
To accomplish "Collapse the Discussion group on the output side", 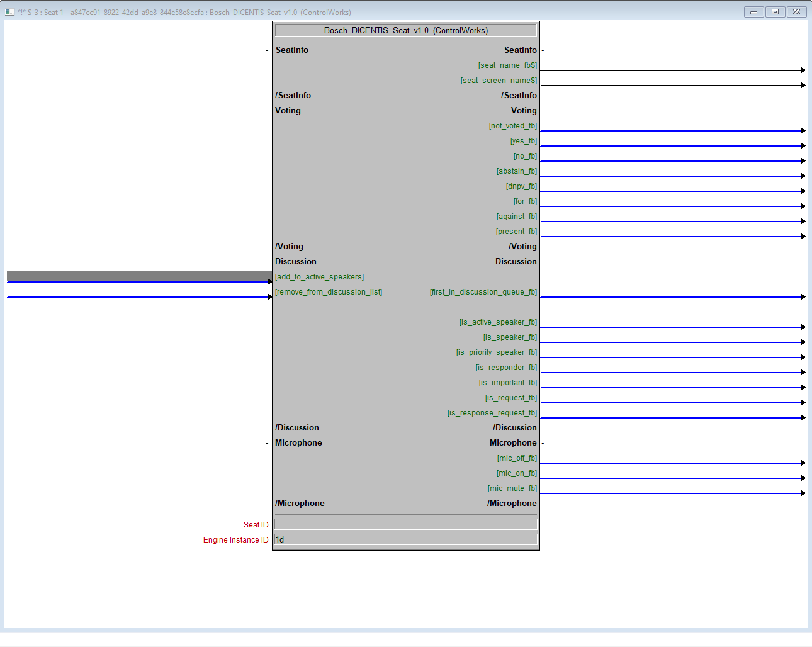I will tap(543, 262).
